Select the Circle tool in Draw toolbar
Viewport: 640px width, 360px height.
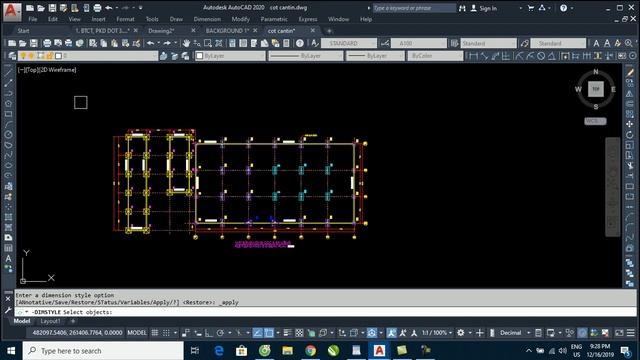(x=8, y=135)
